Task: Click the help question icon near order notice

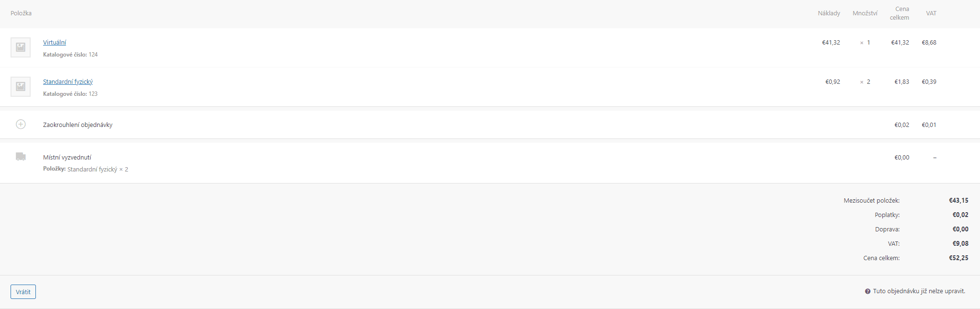Action: [x=867, y=291]
